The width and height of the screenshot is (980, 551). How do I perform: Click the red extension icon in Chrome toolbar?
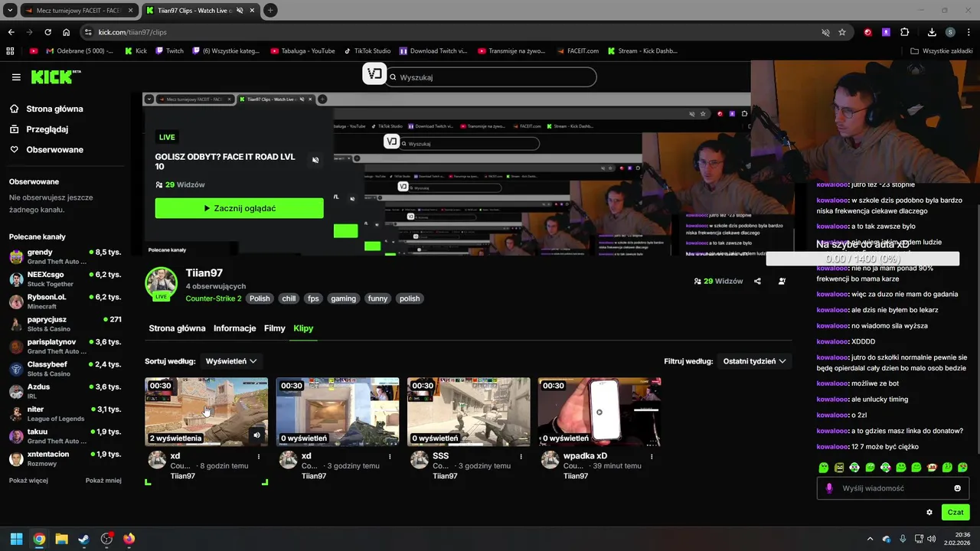[867, 32]
